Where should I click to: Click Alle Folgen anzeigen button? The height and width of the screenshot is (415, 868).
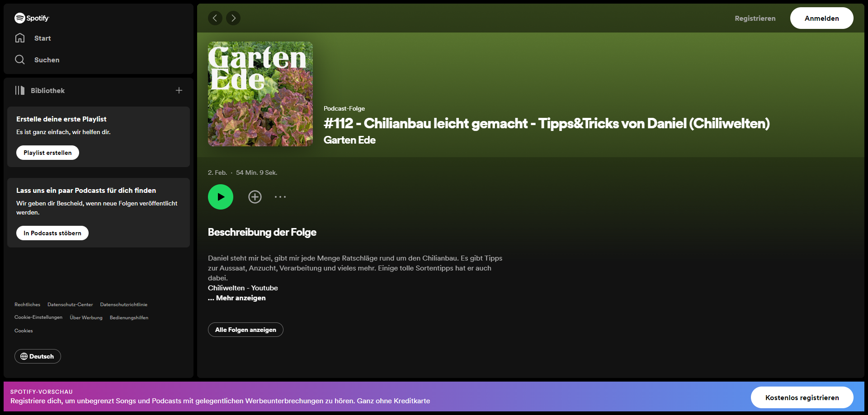[x=245, y=330]
